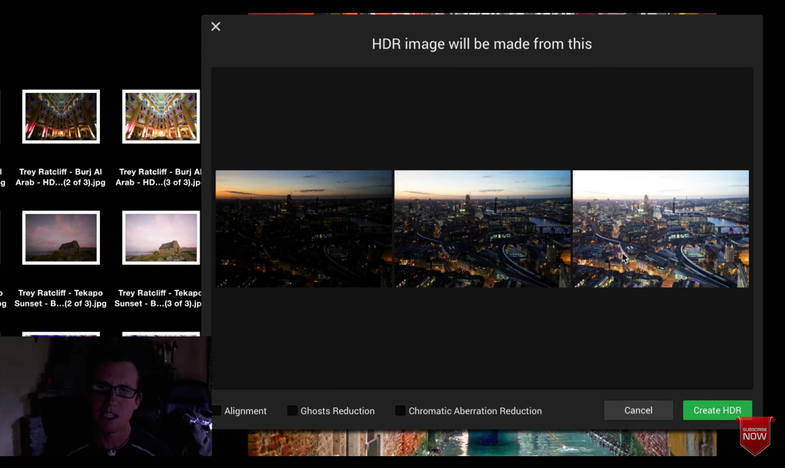Select the Tekapo Sunset (2 of 3) thumbnail

click(61, 237)
